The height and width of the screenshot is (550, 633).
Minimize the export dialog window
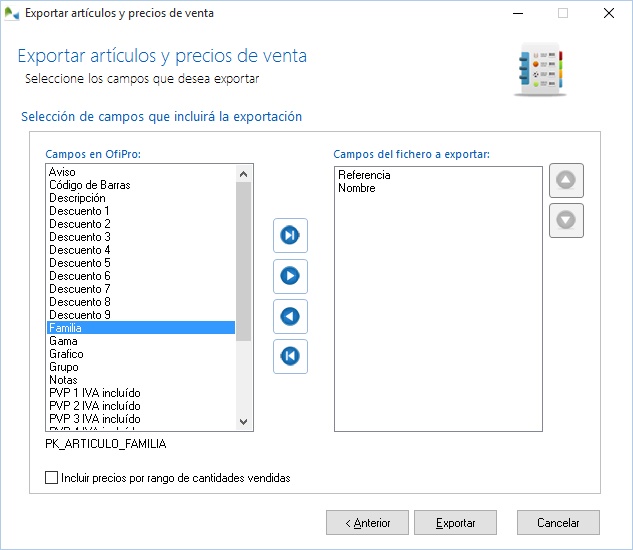tap(518, 13)
